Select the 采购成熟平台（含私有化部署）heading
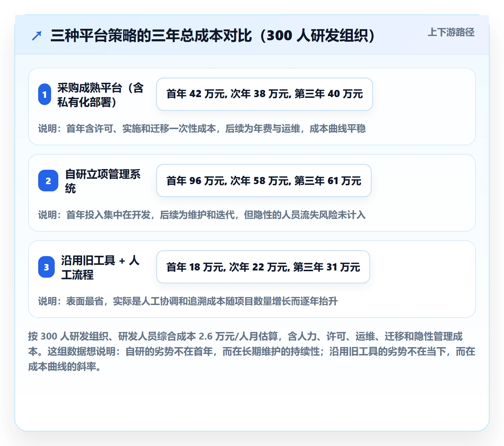504x446 pixels. [100, 95]
